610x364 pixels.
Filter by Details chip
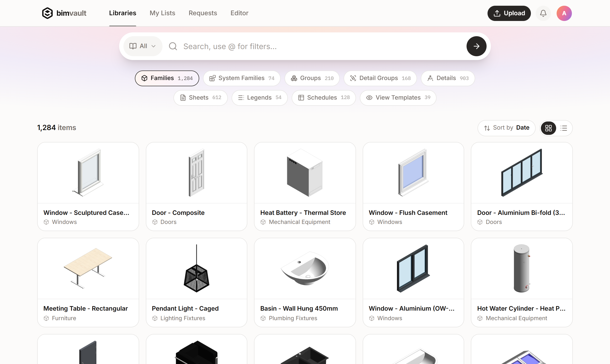coord(448,78)
